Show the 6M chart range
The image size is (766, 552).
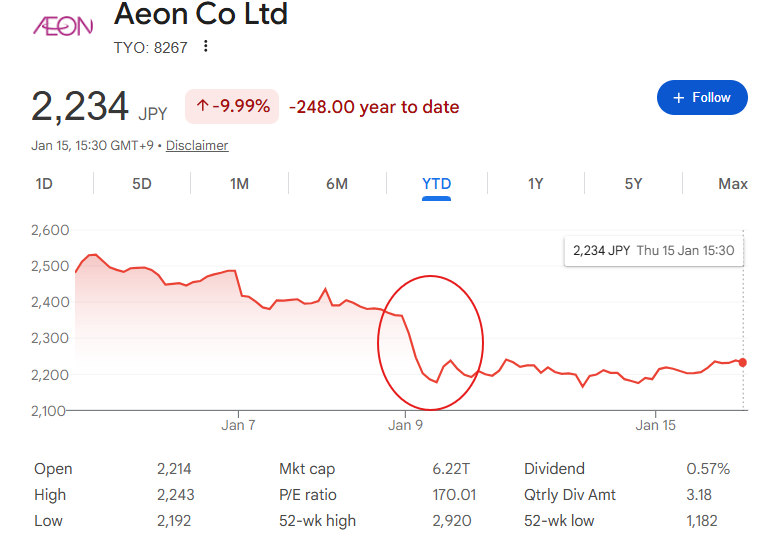337,184
